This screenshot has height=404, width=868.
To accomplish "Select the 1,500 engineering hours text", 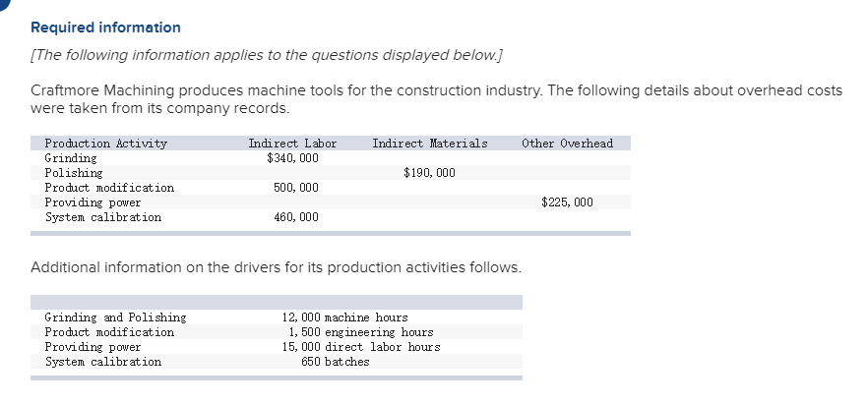I will tap(361, 332).
